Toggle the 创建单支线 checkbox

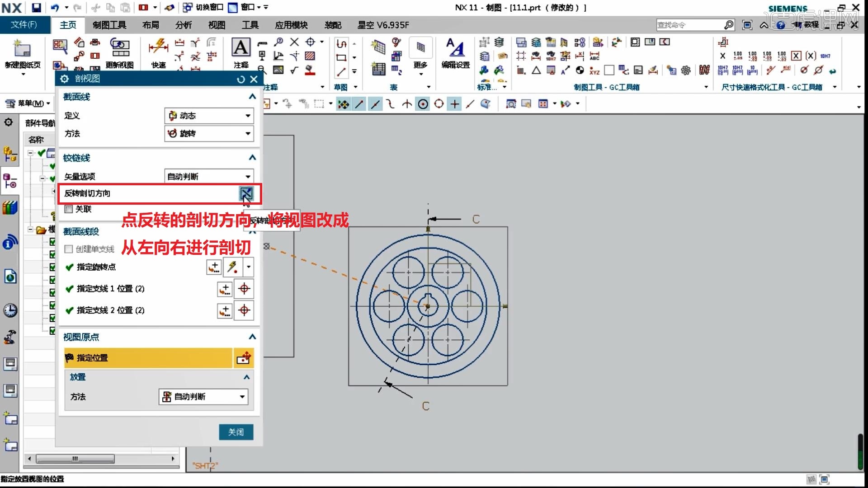pyautogui.click(x=69, y=249)
